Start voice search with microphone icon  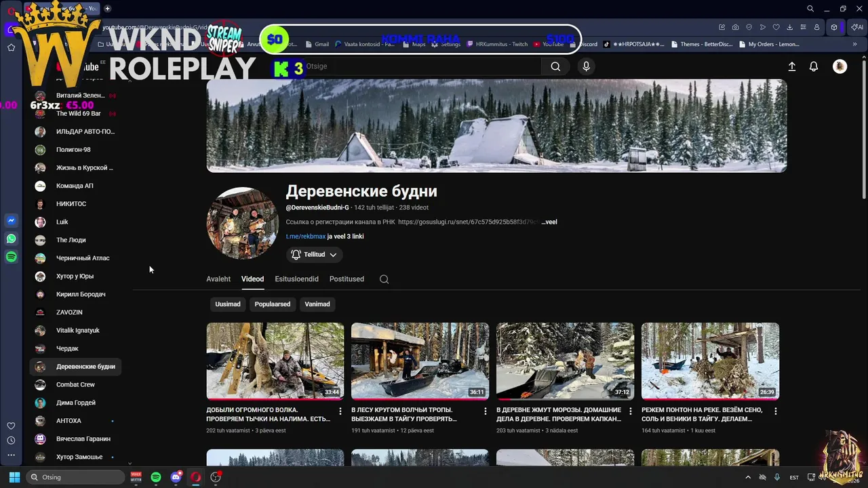pyautogui.click(x=587, y=66)
